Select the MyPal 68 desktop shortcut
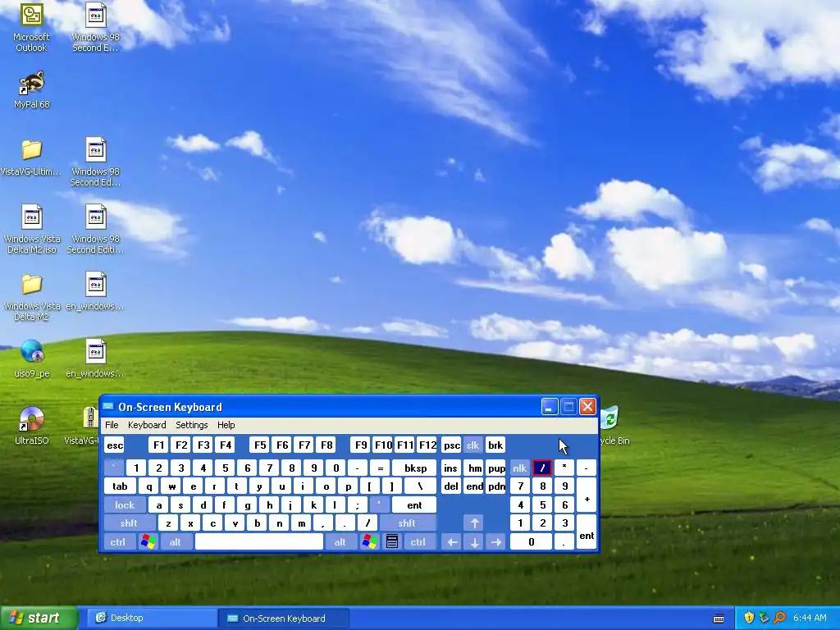The width and height of the screenshot is (840, 630). [32, 89]
